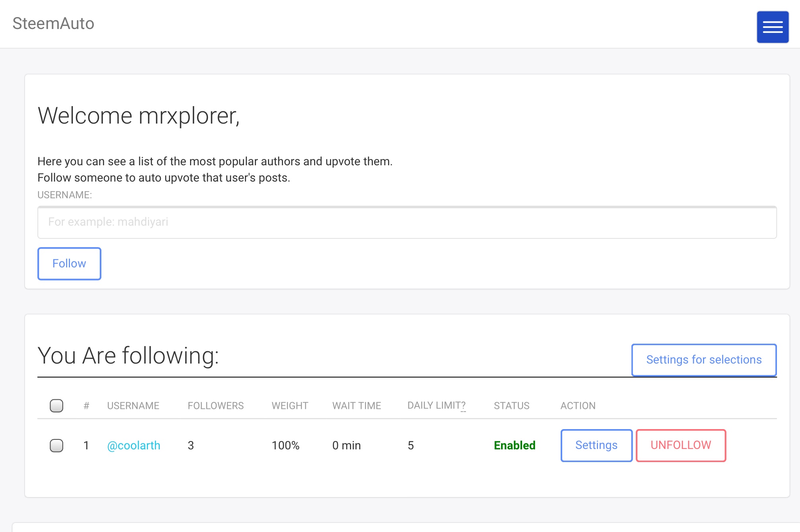
Task: Click the 'You Are following:' heading
Action: tap(128, 355)
